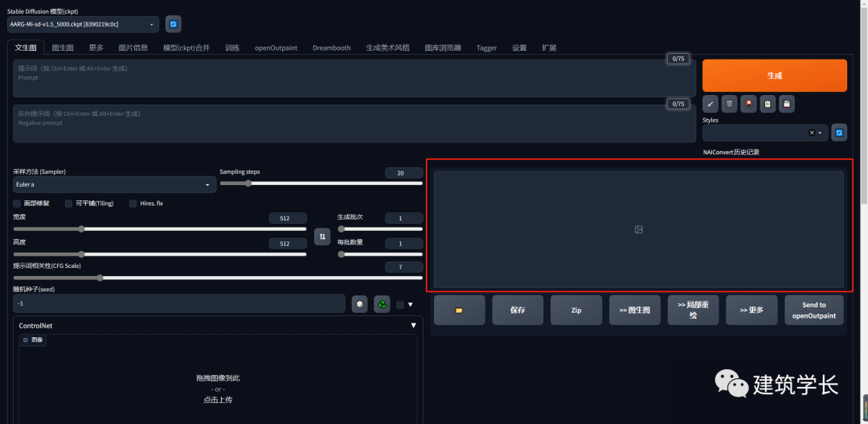Click the clipboard apply styles icon
This screenshot has width=868, height=424.
pyautogui.click(x=768, y=104)
